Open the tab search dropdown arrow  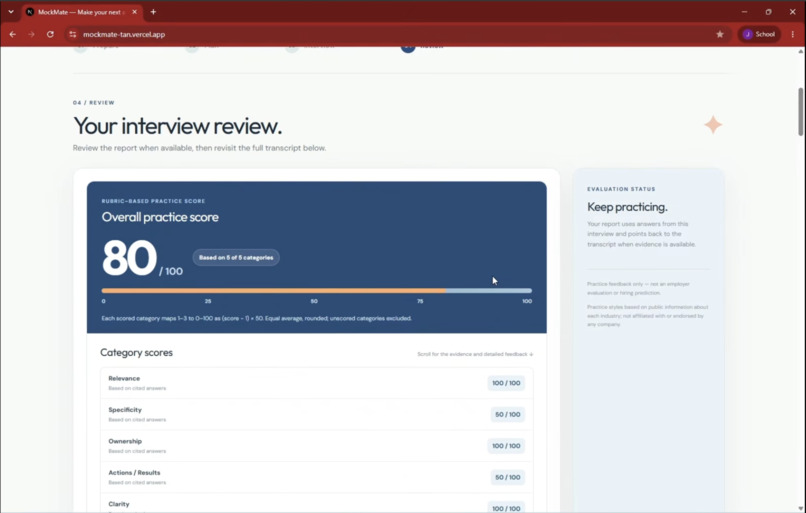click(11, 12)
